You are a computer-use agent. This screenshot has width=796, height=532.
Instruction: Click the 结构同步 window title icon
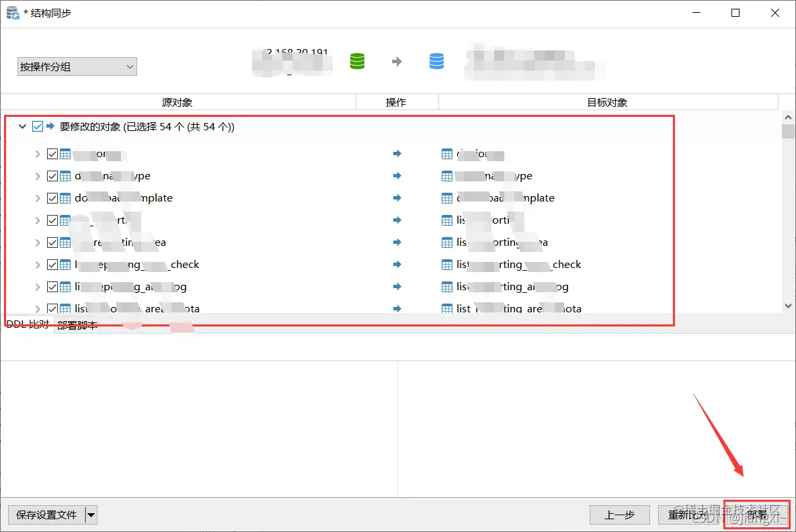13,13
